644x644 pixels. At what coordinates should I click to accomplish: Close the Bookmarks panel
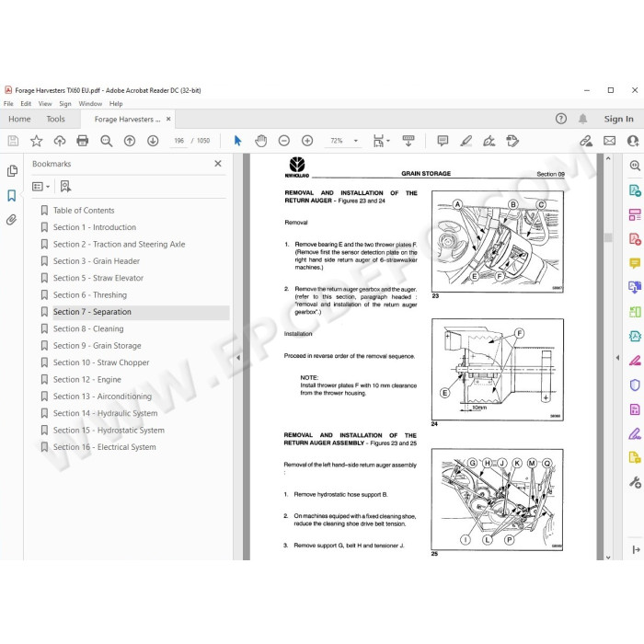pyautogui.click(x=218, y=164)
